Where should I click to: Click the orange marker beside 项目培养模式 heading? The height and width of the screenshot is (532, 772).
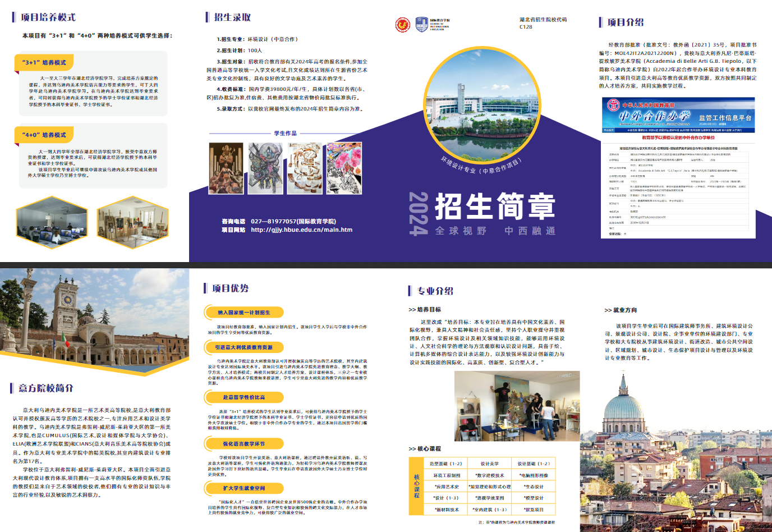pyautogui.click(x=13, y=17)
